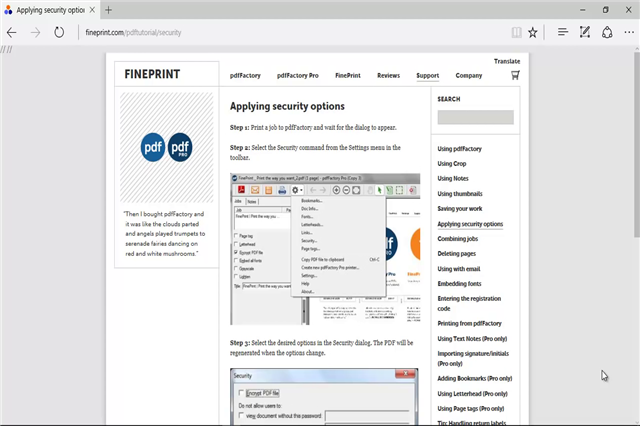The image size is (640, 426).
Task: Open Entering the registration code link
Action: (469, 304)
